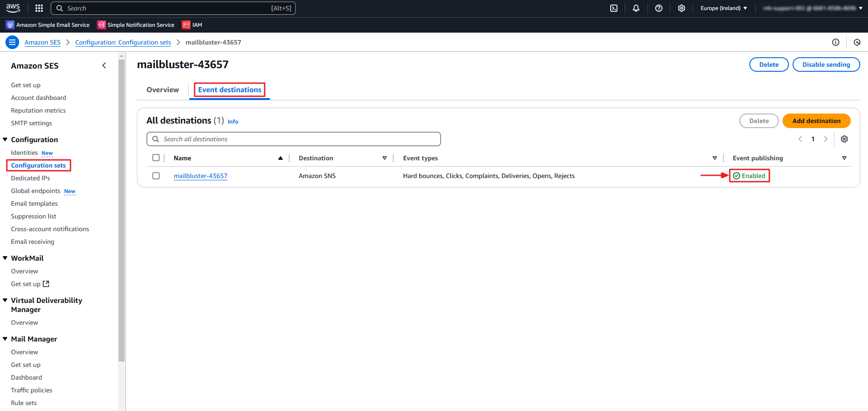Collapse the WorkMail sidebar section
Viewport: 868px width, 411px height.
pos(5,258)
